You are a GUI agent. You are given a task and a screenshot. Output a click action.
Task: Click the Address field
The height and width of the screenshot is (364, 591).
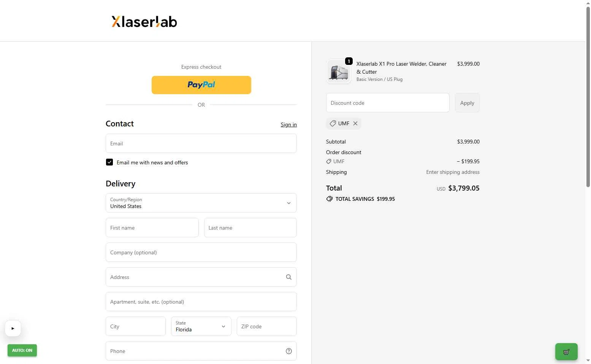(x=201, y=277)
